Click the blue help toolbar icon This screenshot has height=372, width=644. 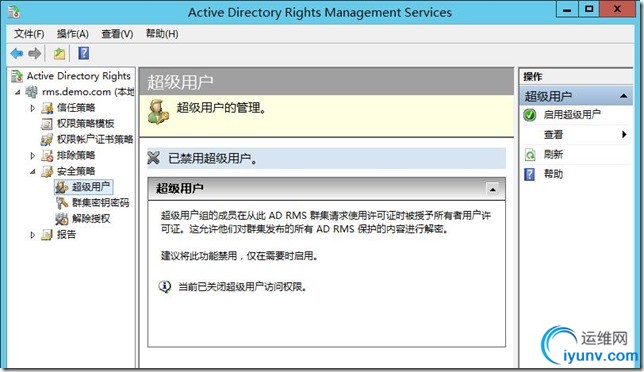[83, 53]
